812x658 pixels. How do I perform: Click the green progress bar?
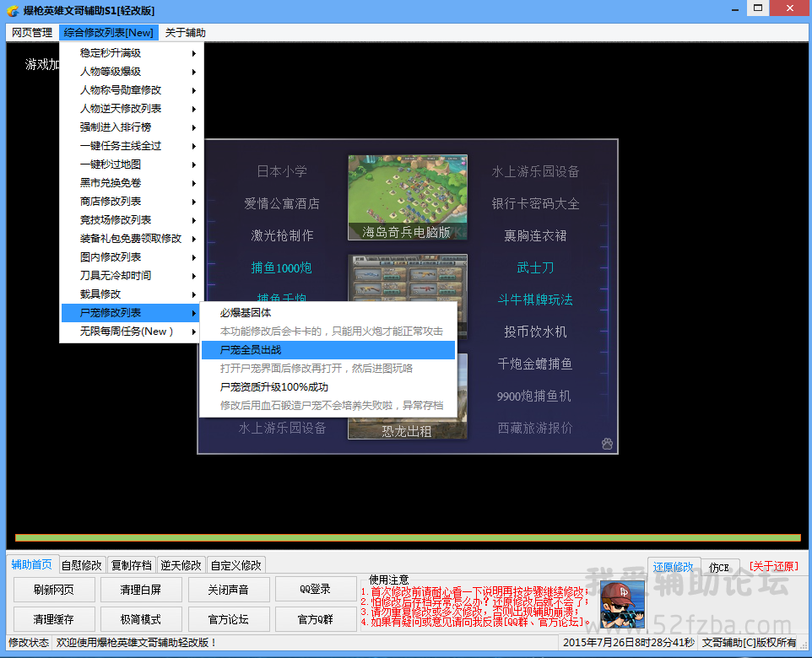pyautogui.click(x=407, y=537)
